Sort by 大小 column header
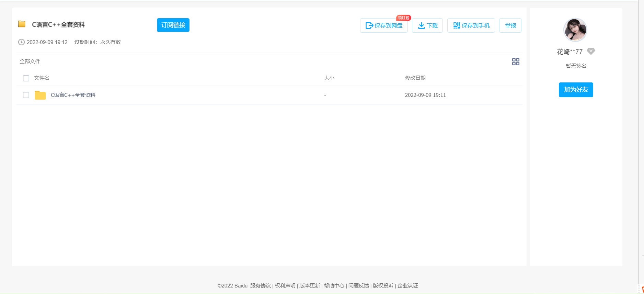The height and width of the screenshot is (294, 644). [x=329, y=78]
